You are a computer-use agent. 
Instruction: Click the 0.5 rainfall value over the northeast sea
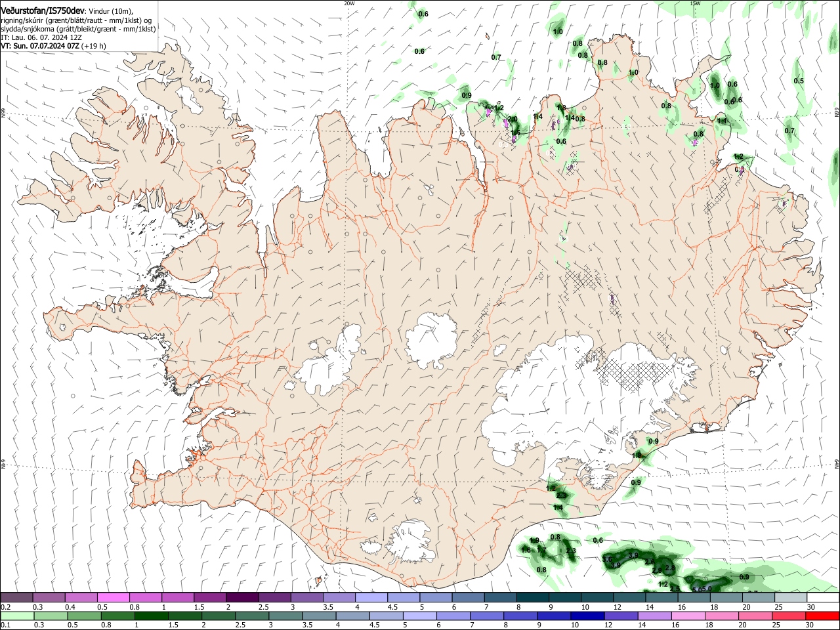(x=799, y=81)
